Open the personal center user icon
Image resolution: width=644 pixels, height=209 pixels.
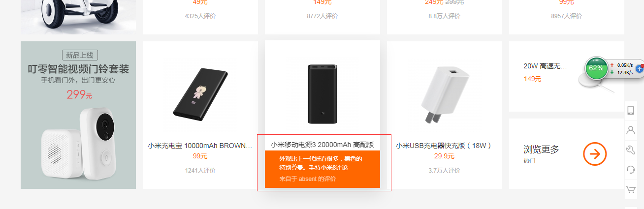click(630, 130)
